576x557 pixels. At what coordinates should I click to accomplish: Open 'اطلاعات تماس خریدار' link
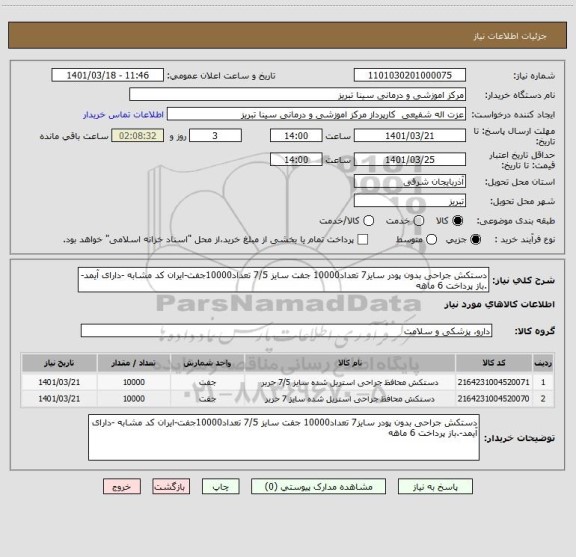click(123, 115)
